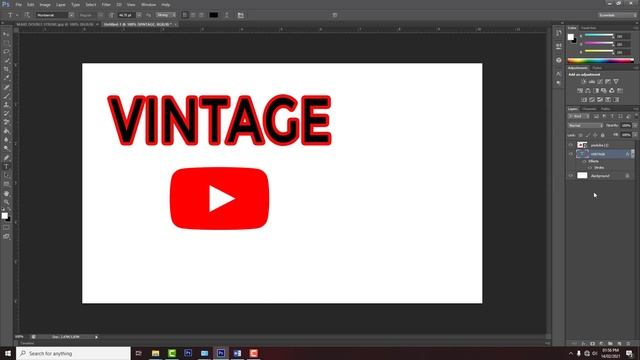Select the Move tool
The height and width of the screenshot is (360, 640).
[6, 34]
